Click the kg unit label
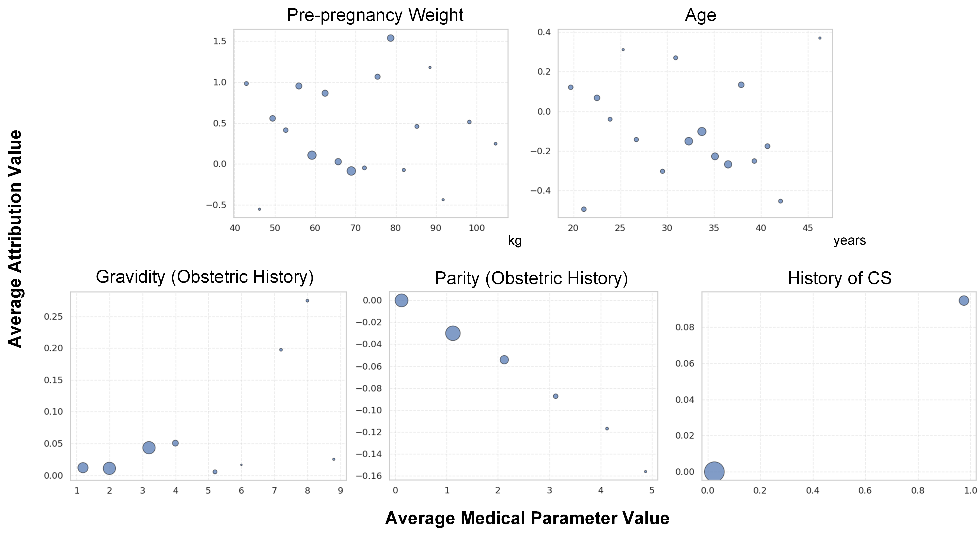The image size is (980, 537). [x=515, y=240]
